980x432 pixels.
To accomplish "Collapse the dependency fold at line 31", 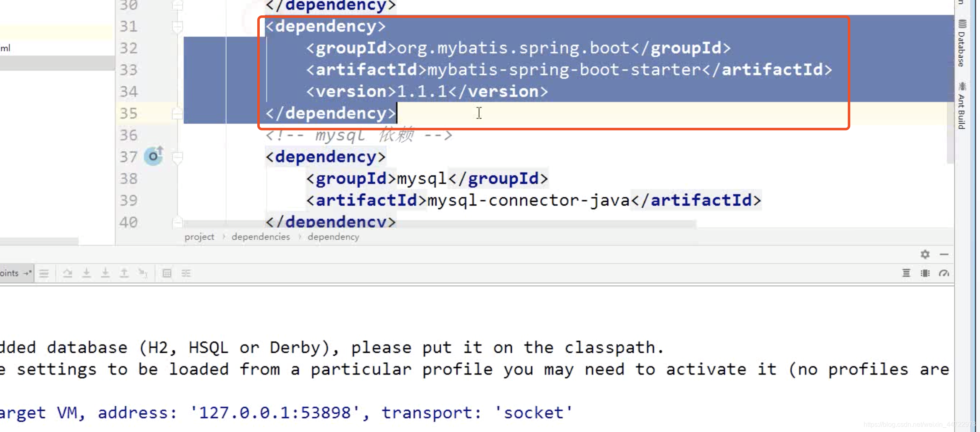I will click(x=177, y=27).
